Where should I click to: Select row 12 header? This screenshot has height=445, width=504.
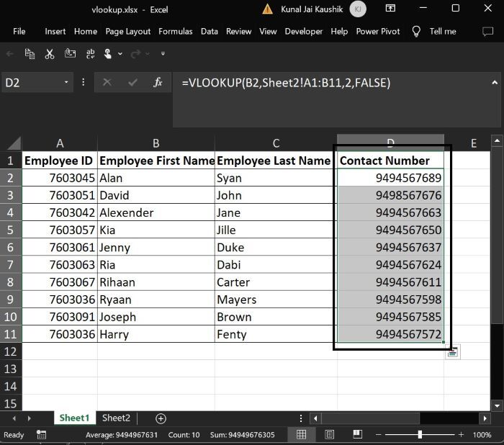coord(11,351)
